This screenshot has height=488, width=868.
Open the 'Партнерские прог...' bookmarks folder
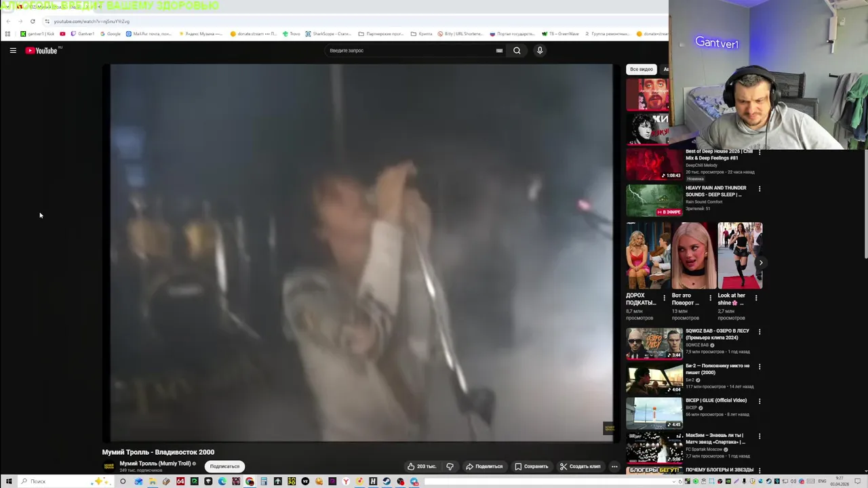click(382, 34)
